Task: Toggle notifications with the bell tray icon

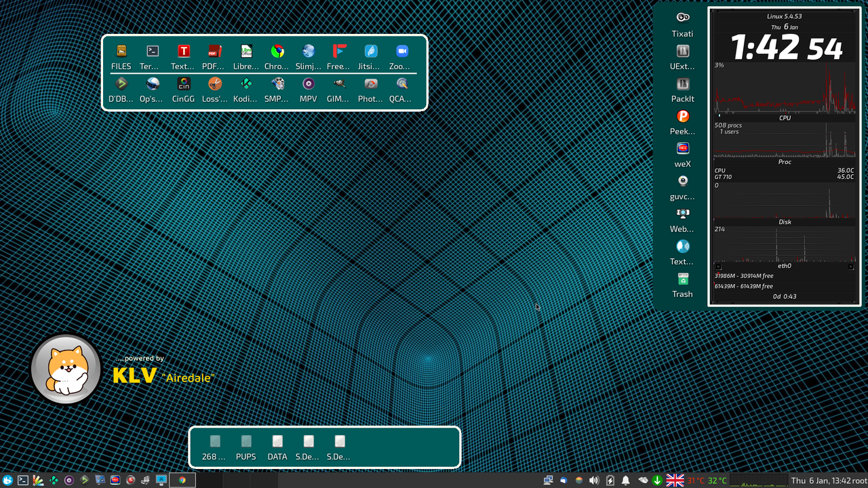Action: click(x=625, y=480)
